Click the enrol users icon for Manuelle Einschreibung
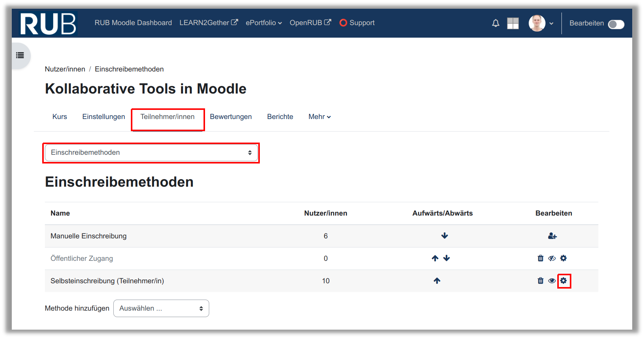This screenshot has width=644, height=338. coord(552,236)
